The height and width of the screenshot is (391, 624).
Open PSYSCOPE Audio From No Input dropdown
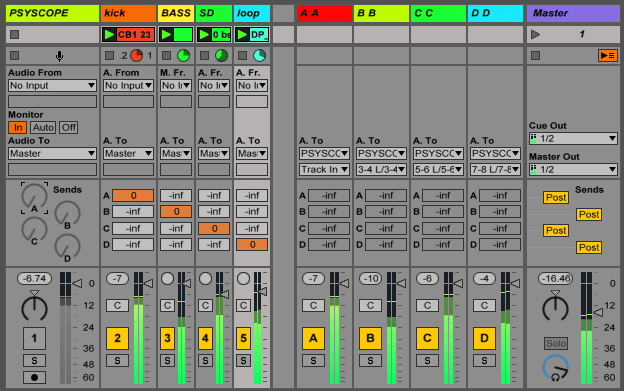[x=52, y=86]
